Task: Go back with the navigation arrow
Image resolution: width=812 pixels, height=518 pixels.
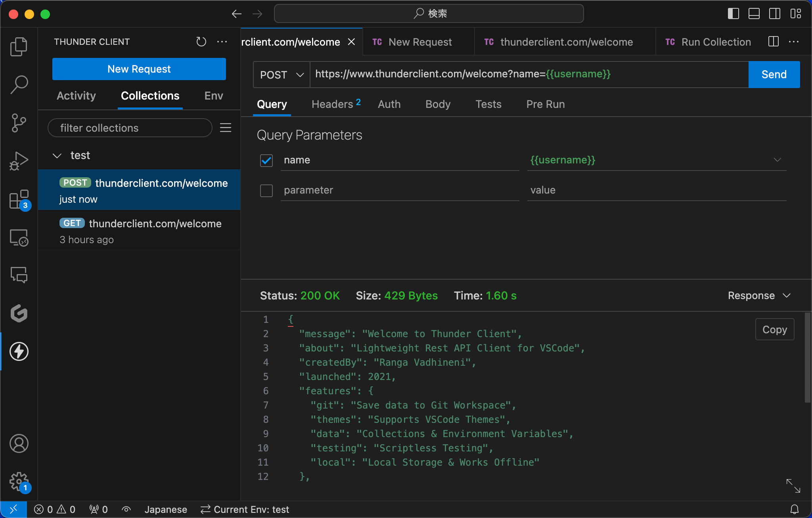Action: pyautogui.click(x=237, y=14)
